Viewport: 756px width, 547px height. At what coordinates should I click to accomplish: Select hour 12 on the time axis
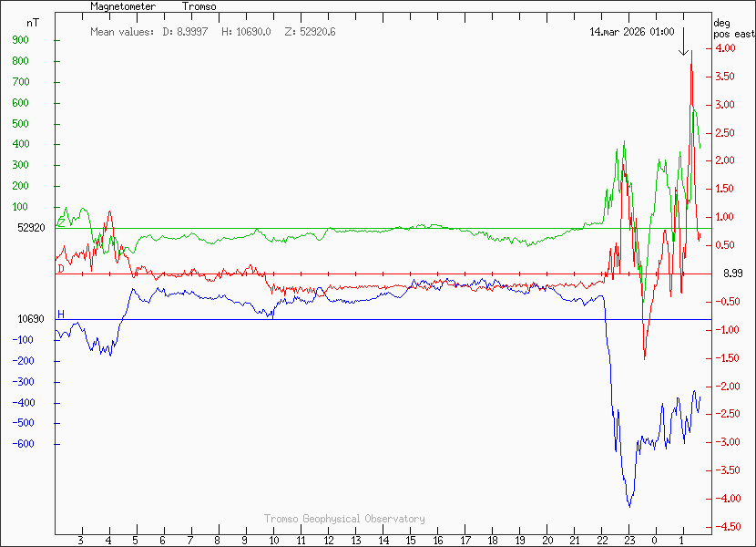[x=328, y=541]
